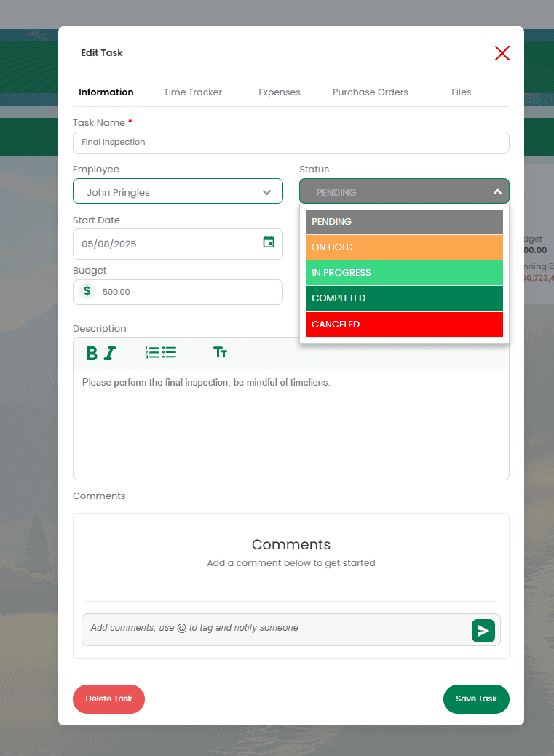
Task: Click the Delete Task button
Action: click(x=108, y=699)
